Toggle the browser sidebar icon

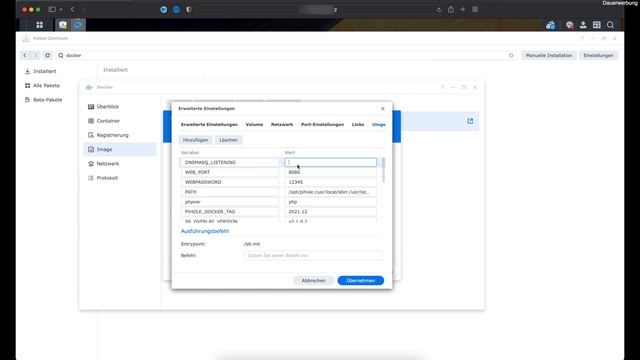(x=52, y=9)
